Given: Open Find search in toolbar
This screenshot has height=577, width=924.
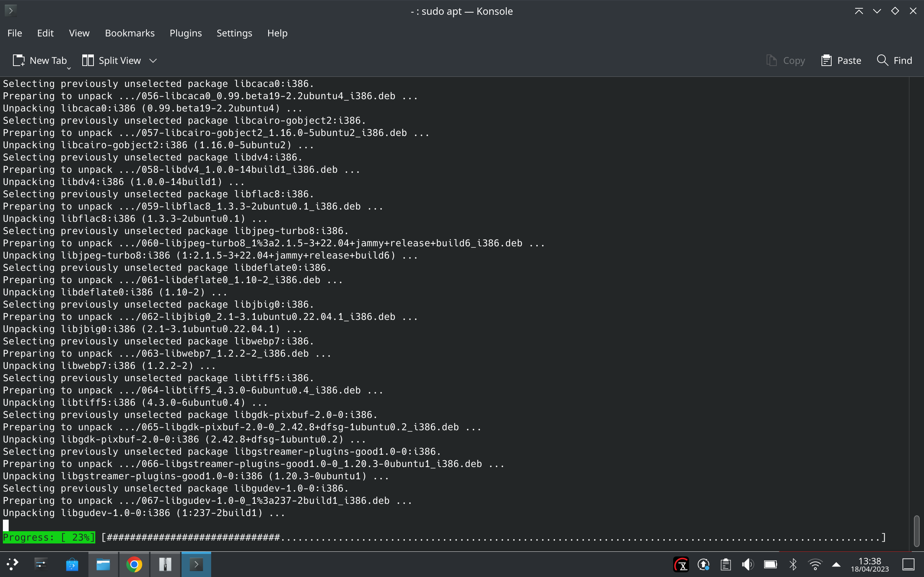Looking at the screenshot, I should click(x=894, y=60).
